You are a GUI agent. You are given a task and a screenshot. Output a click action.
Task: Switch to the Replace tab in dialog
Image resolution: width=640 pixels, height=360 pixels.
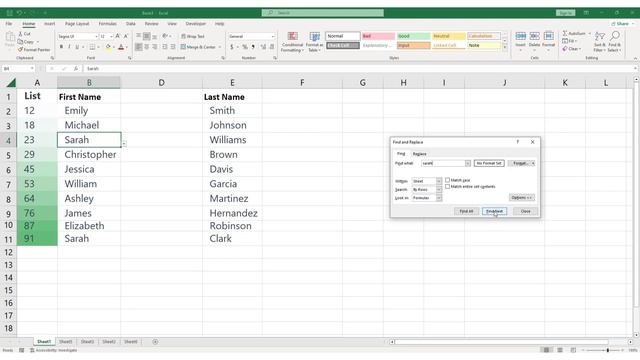pos(419,154)
